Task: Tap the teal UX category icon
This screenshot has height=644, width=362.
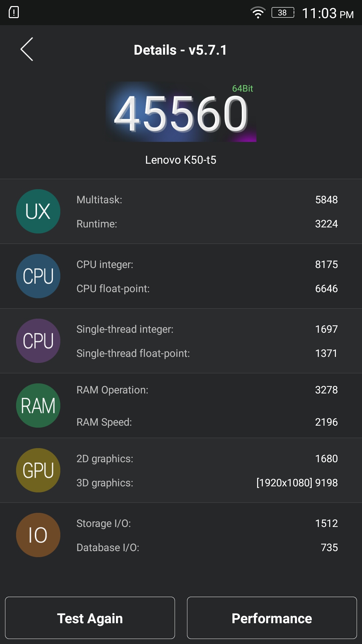Action: [x=38, y=211]
